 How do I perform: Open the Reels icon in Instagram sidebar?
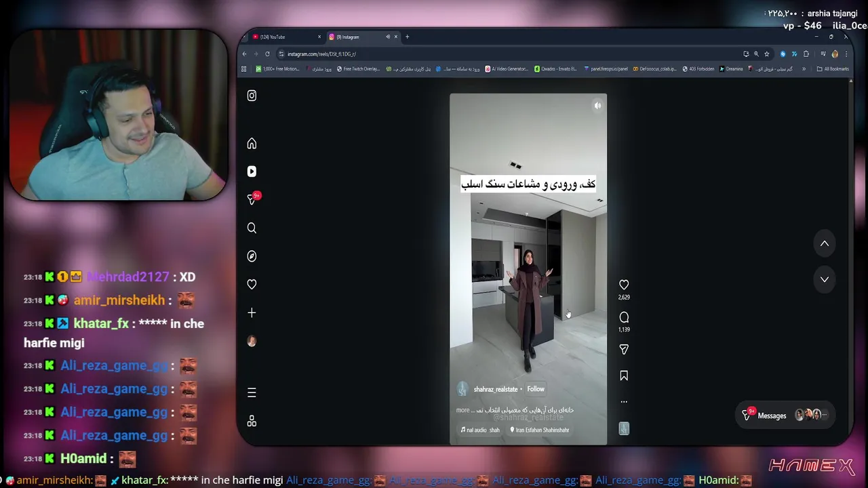252,171
